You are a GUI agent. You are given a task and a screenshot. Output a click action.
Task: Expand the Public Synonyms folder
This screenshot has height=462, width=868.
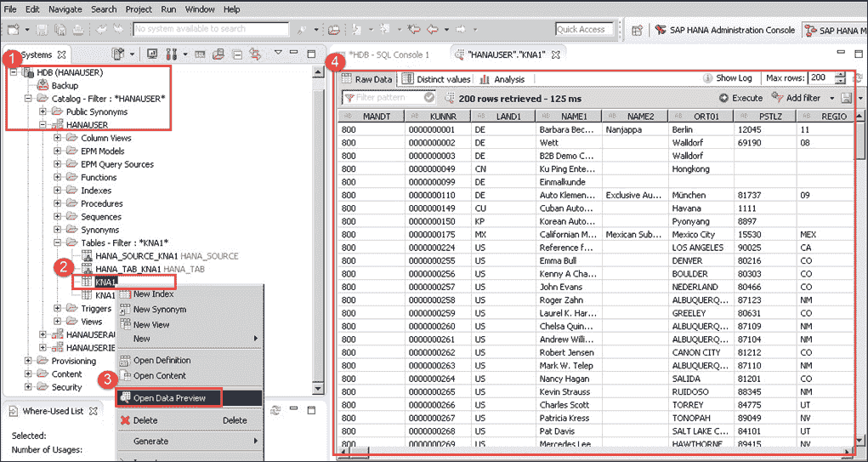point(43,112)
